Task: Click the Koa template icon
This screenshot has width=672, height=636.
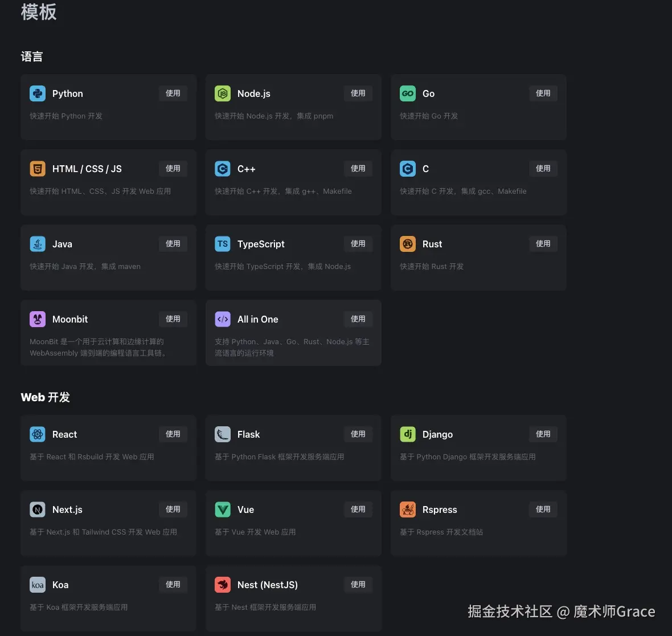Action: click(37, 585)
